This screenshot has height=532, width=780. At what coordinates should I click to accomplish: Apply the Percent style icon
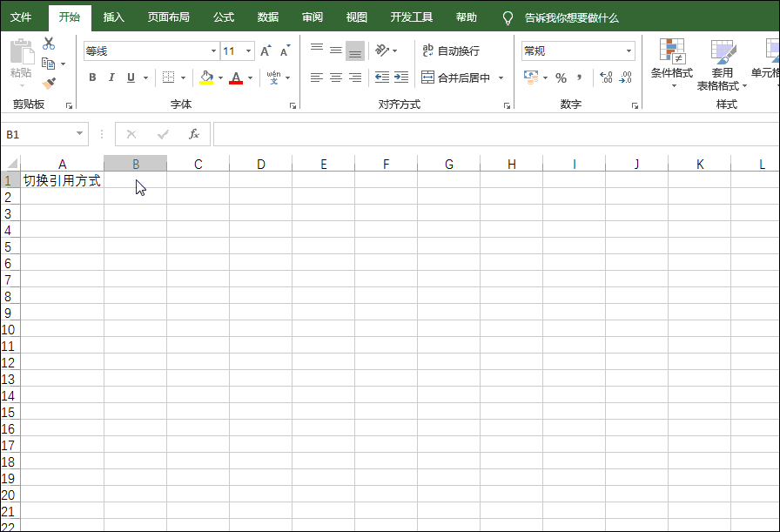(561, 77)
